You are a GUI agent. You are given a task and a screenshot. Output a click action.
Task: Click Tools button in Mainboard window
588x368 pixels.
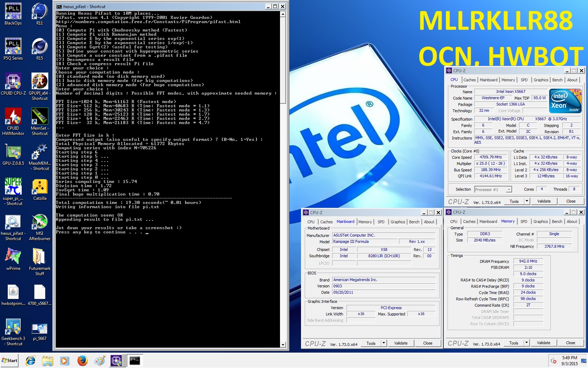pyautogui.click(x=371, y=343)
